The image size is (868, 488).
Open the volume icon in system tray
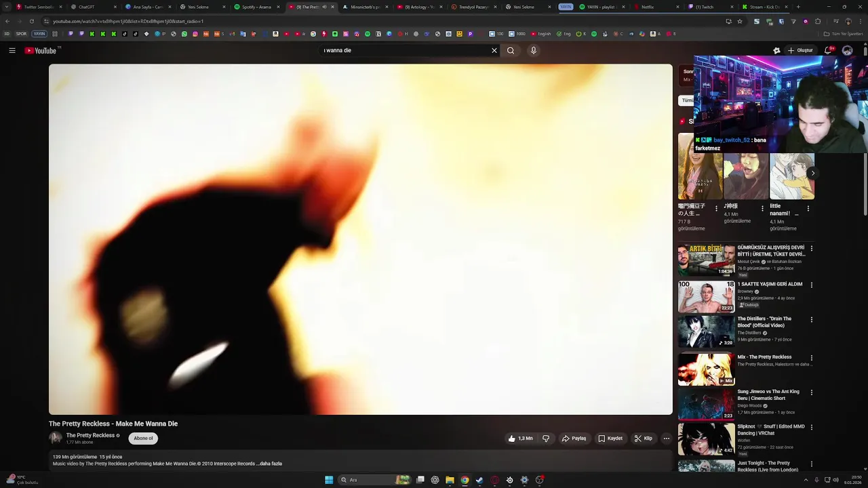point(835,480)
